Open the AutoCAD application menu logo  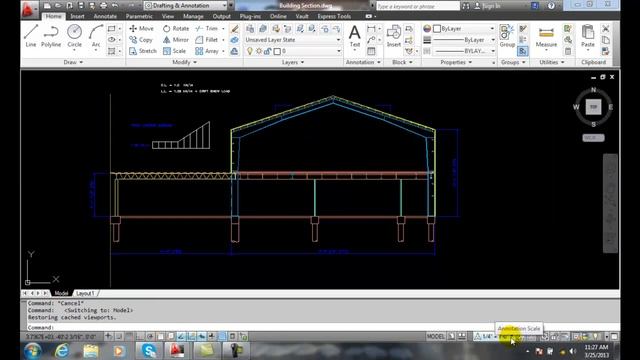tap(28, 9)
